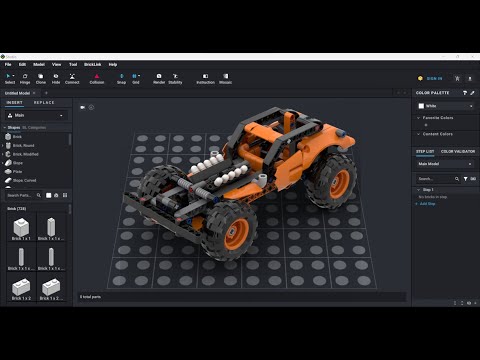Collapse Step 1 in step list
Screen dimensions: 480x360
(419, 190)
